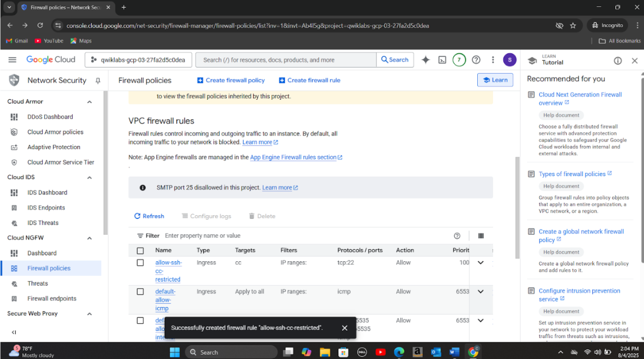The width and height of the screenshot is (644, 359).
Task: Open column display options icon
Action: 481,236
